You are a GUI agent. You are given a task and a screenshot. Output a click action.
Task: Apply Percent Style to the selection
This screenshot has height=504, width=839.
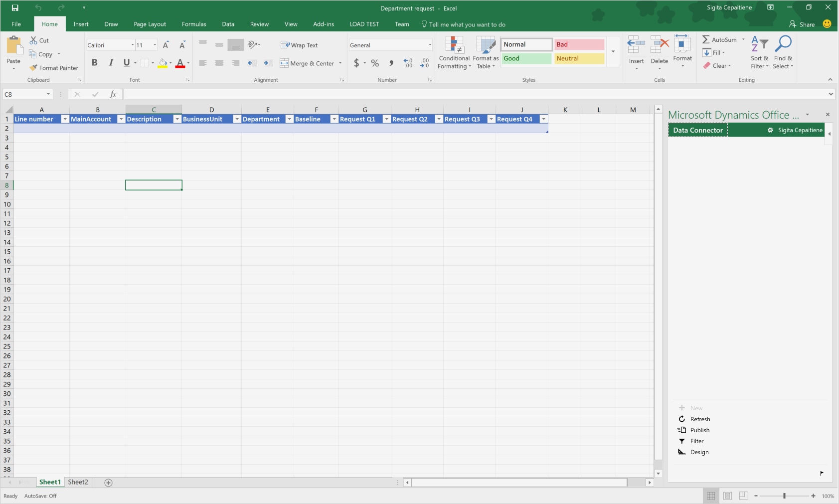[375, 63]
